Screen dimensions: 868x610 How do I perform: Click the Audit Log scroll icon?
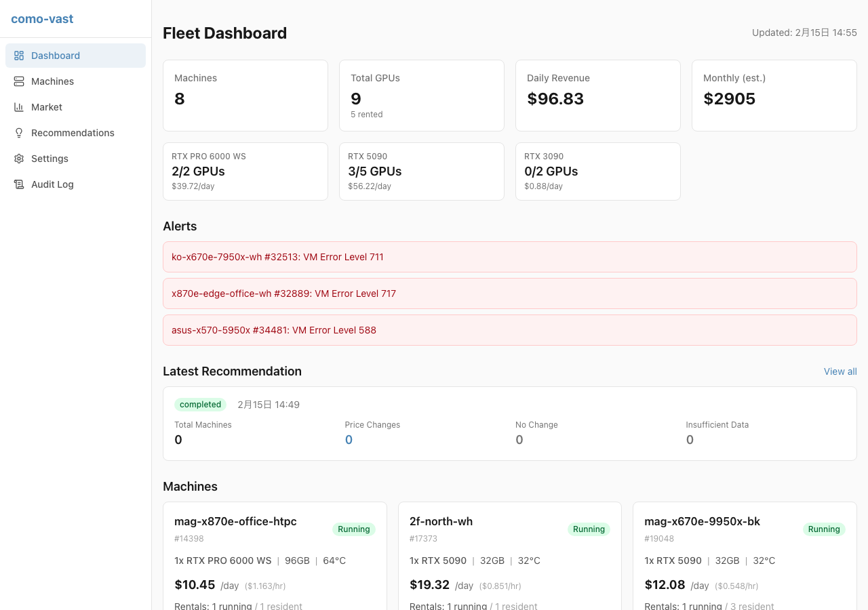point(19,184)
